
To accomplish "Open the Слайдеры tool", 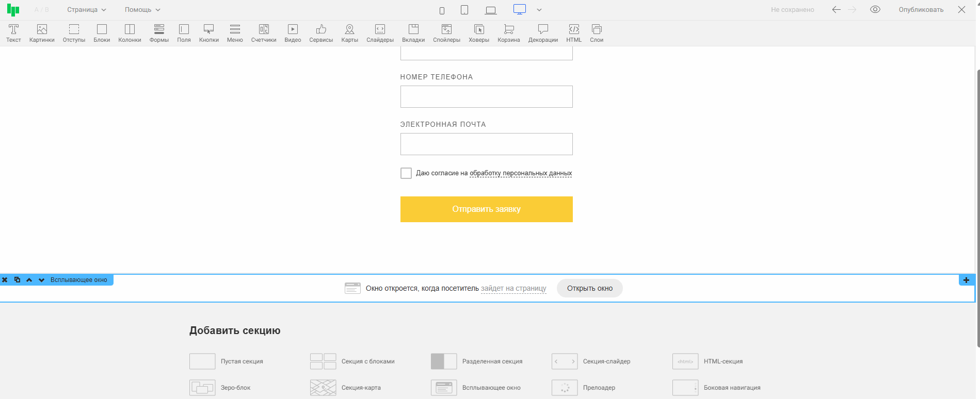I will [380, 33].
